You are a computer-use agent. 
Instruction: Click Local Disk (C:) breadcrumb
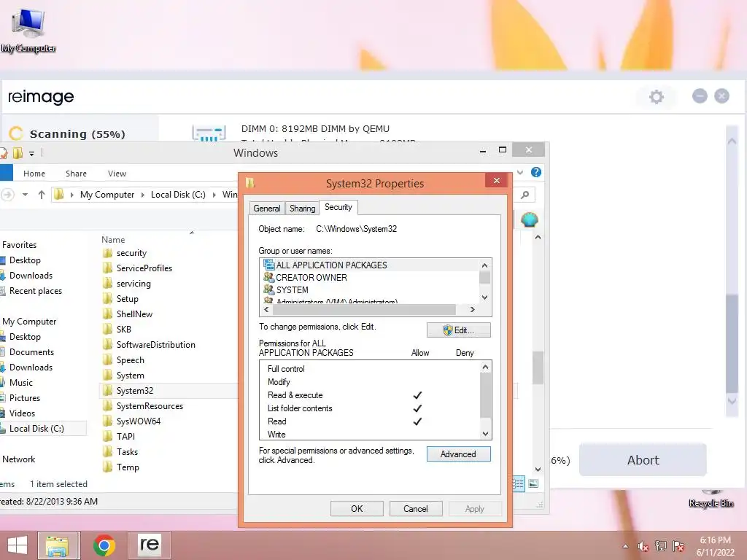click(x=178, y=195)
